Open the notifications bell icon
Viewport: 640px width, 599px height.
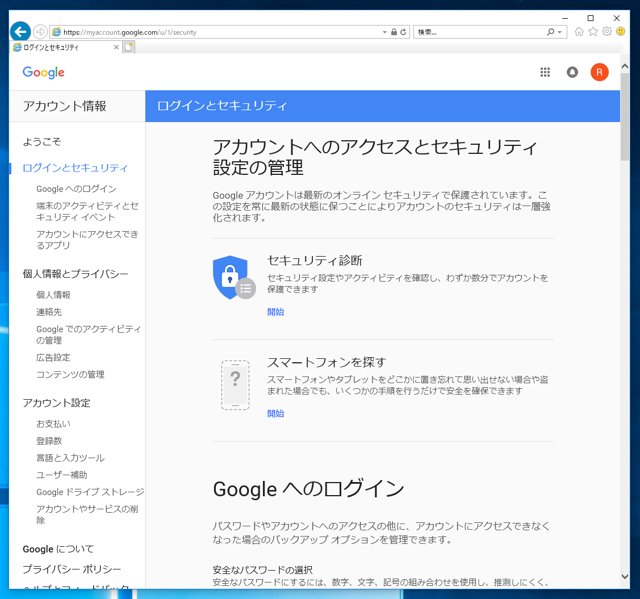click(572, 72)
